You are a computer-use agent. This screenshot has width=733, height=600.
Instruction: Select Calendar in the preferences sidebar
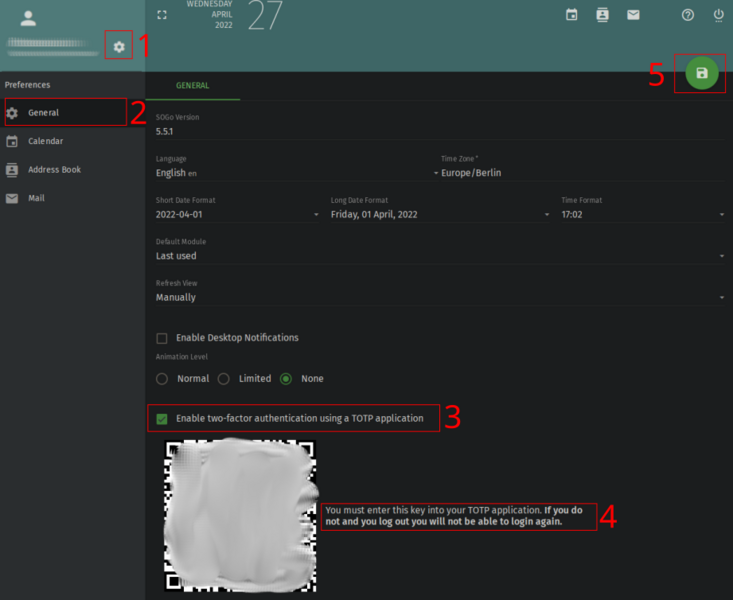pos(72,141)
